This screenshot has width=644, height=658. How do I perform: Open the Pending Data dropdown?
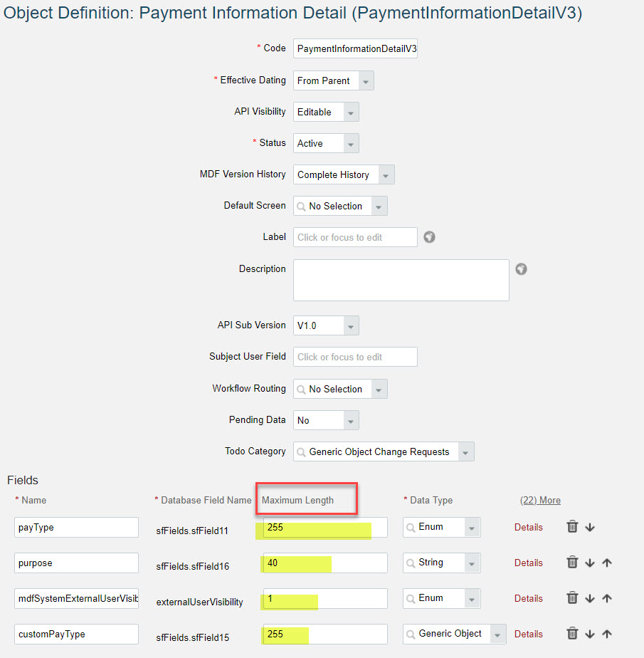(x=351, y=420)
